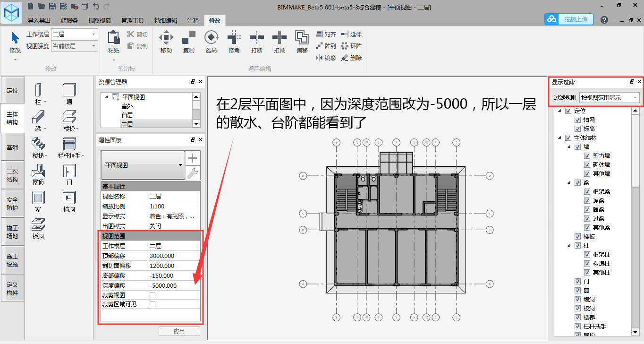Select the 旋转 (Rotate) tool

(211, 42)
